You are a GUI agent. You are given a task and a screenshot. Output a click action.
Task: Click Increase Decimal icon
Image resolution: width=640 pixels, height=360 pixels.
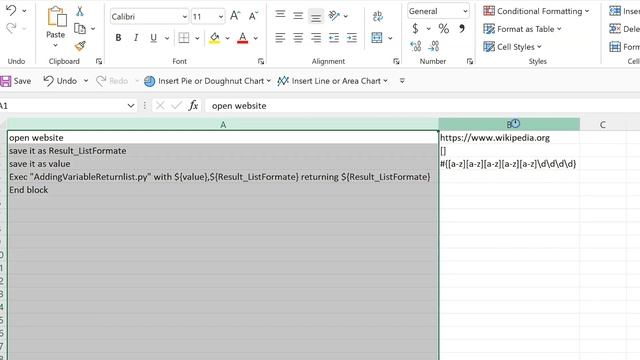pos(416,46)
